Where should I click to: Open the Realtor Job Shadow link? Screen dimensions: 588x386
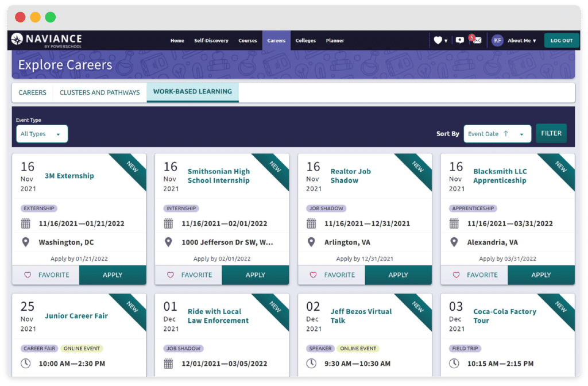coord(351,176)
